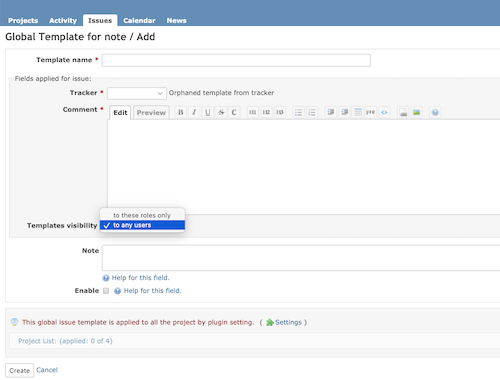
Task: Select 'to any users' visibility option
Action: tap(142, 225)
